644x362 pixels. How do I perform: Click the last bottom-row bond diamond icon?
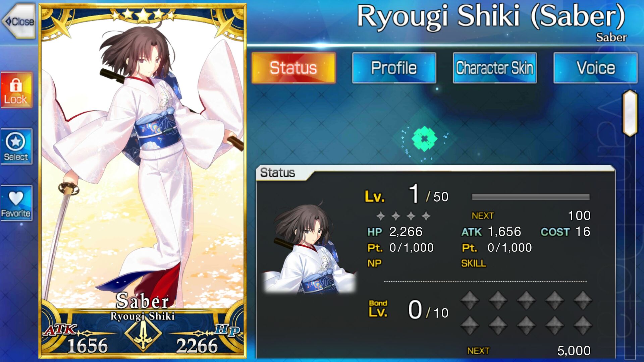click(583, 325)
